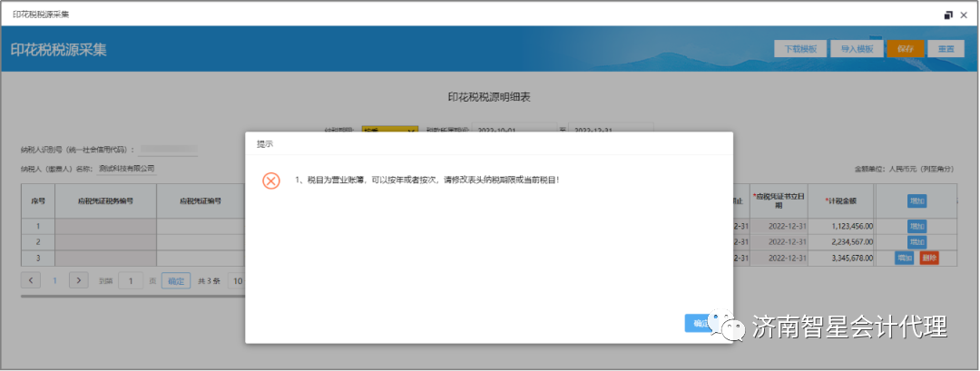
Task: Go to next page with right arrow
Action: point(78,279)
